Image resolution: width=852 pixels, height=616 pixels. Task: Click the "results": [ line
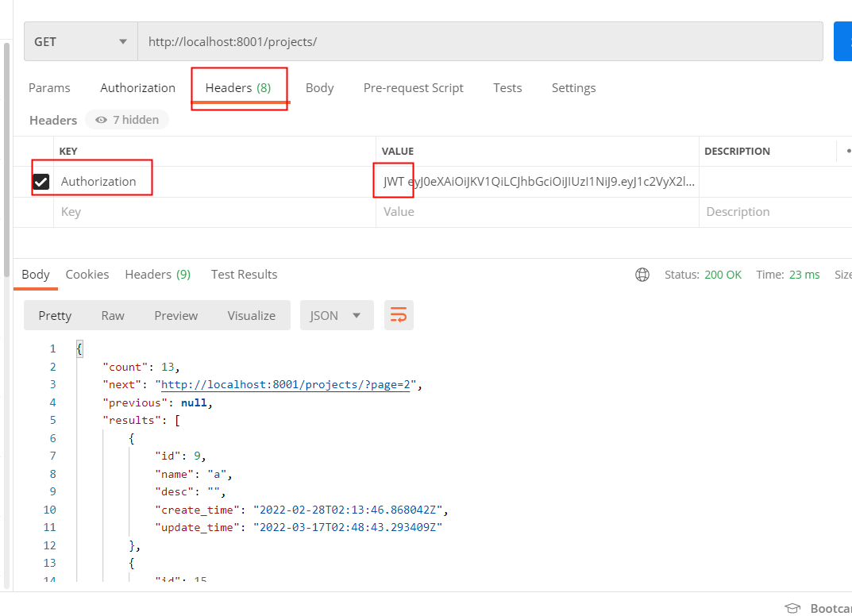point(141,421)
